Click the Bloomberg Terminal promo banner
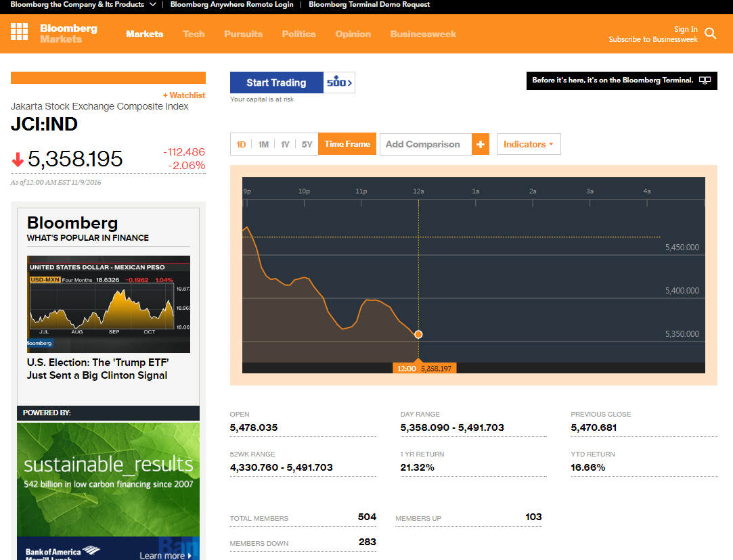The height and width of the screenshot is (560, 733). (x=622, y=80)
